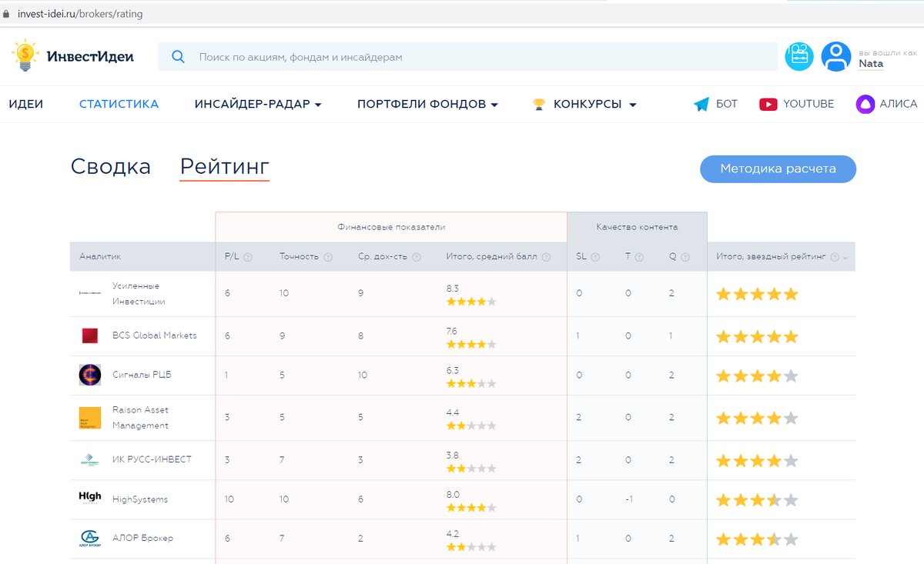The image size is (924, 564).
Task: Open the БОТ link
Action: 727,104
